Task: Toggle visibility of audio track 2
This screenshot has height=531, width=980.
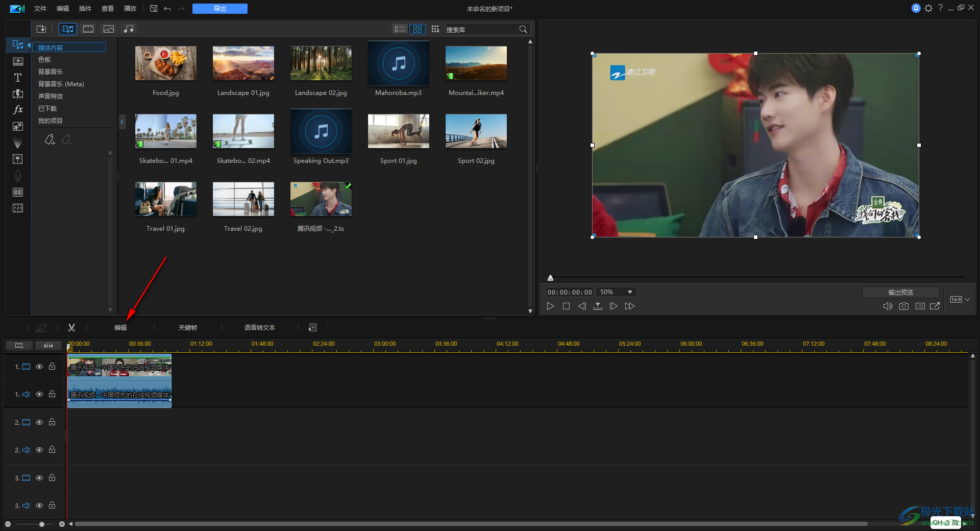Action: pyautogui.click(x=39, y=450)
